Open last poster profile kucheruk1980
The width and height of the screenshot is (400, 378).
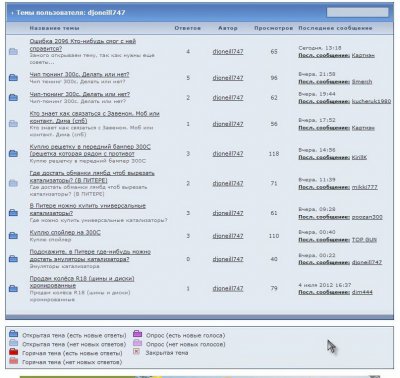click(371, 101)
